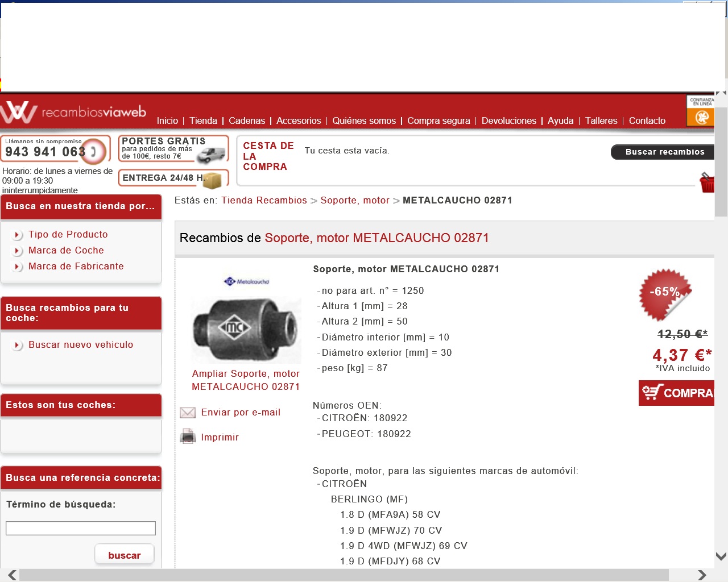The height and width of the screenshot is (582, 728).
Task: Open Inicio in the top menu
Action: [x=167, y=120]
